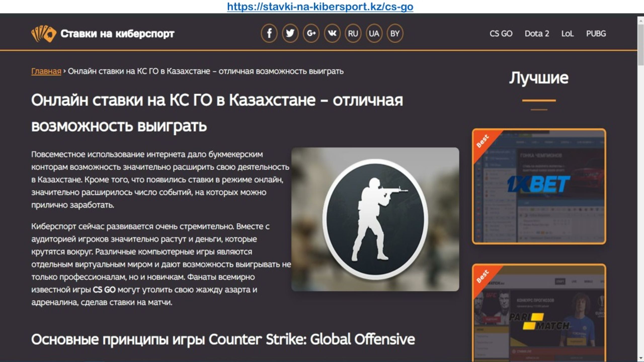The image size is (644, 362).
Task: Switch to RU regional version
Action: click(353, 33)
